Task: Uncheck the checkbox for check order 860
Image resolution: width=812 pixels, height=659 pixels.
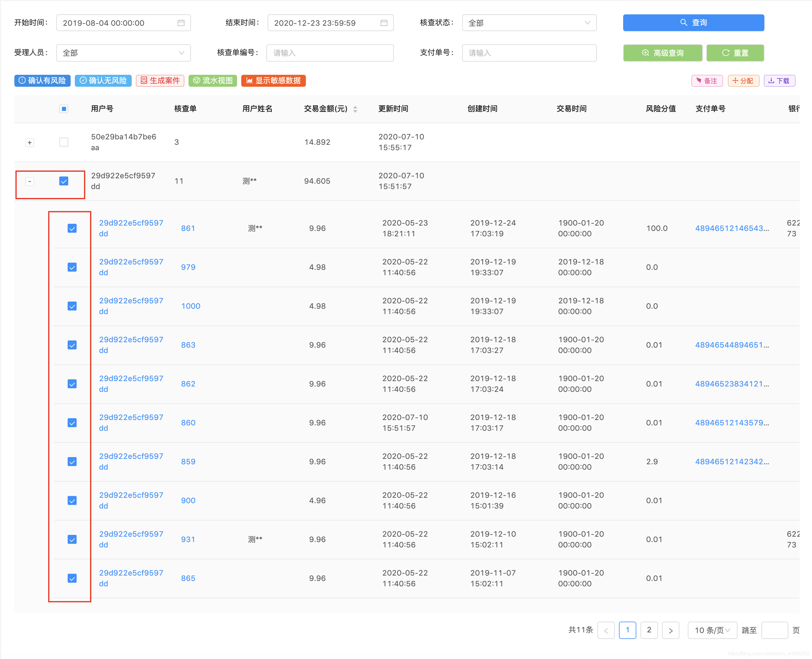Action: pos(72,422)
